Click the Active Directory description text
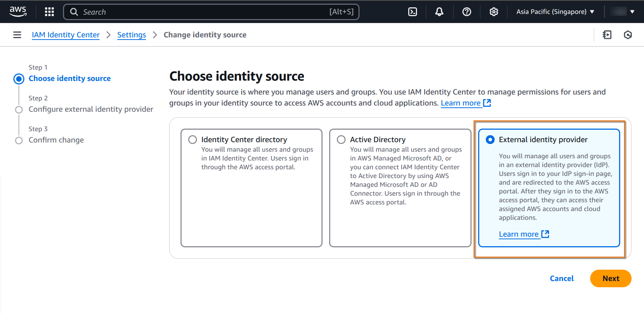This screenshot has height=314, width=644. coord(406,176)
